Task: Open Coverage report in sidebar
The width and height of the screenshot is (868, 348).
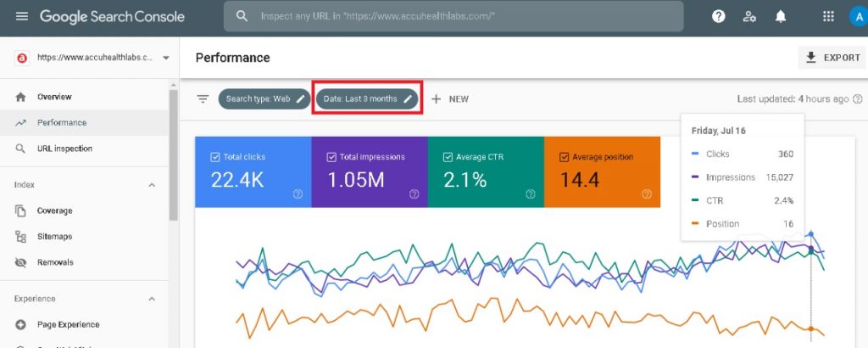Action: coord(84,210)
